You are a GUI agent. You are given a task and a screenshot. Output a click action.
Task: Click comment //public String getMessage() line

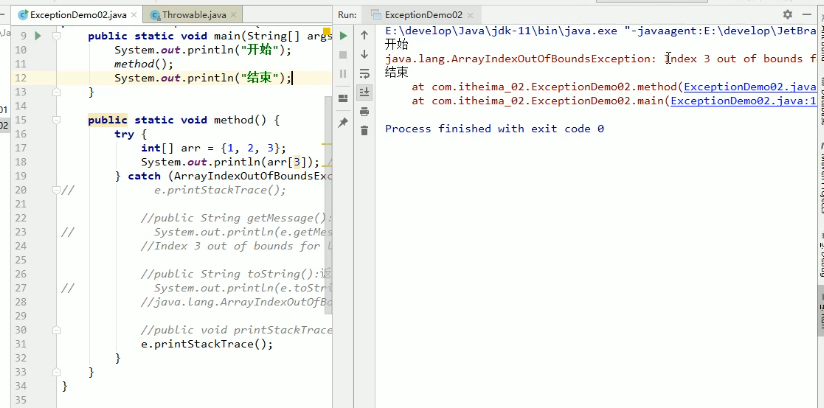[x=236, y=218]
